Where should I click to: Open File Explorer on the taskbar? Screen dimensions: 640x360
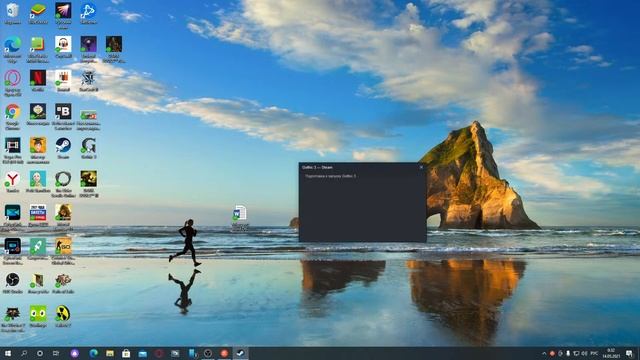[x=110, y=353]
